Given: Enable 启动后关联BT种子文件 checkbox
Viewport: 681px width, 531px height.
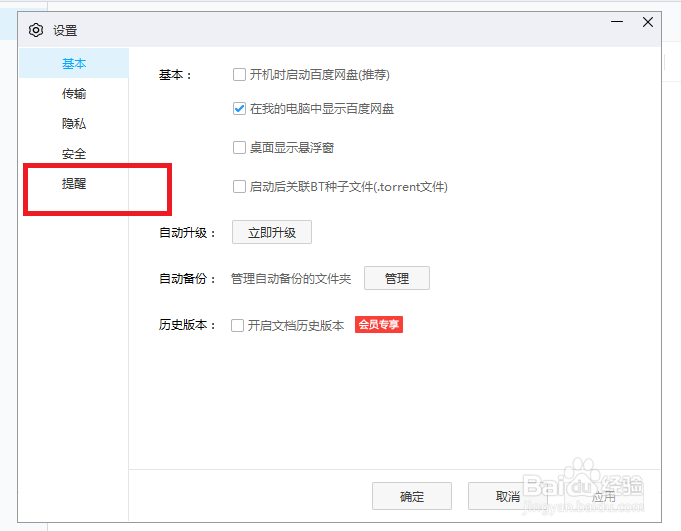Looking at the screenshot, I should point(239,187).
